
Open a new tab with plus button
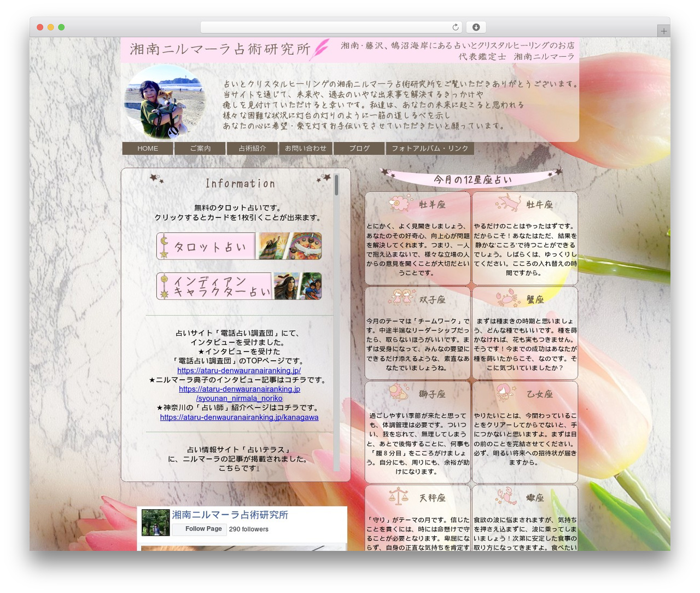[x=664, y=31]
